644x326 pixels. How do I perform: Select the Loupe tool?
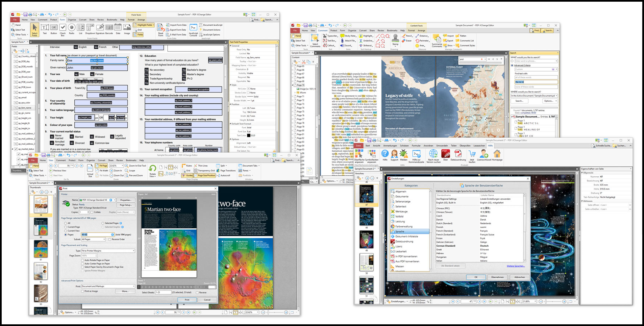(130, 171)
